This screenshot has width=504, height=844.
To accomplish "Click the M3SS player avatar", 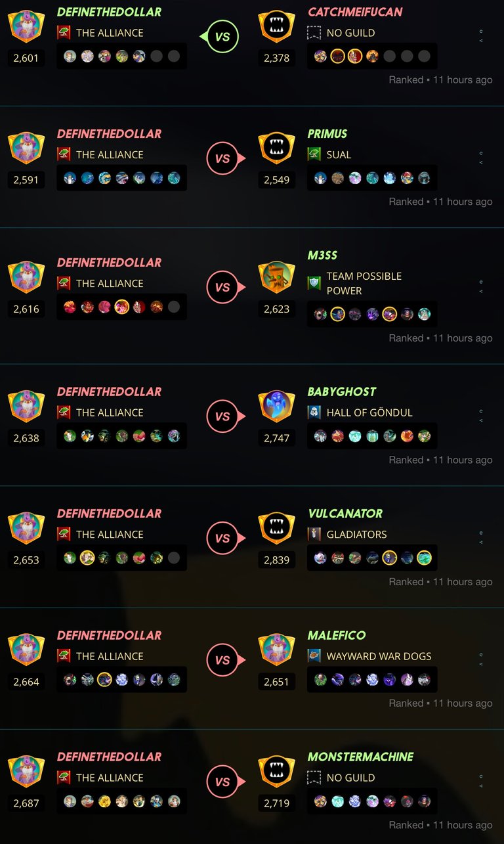I will 276,277.
